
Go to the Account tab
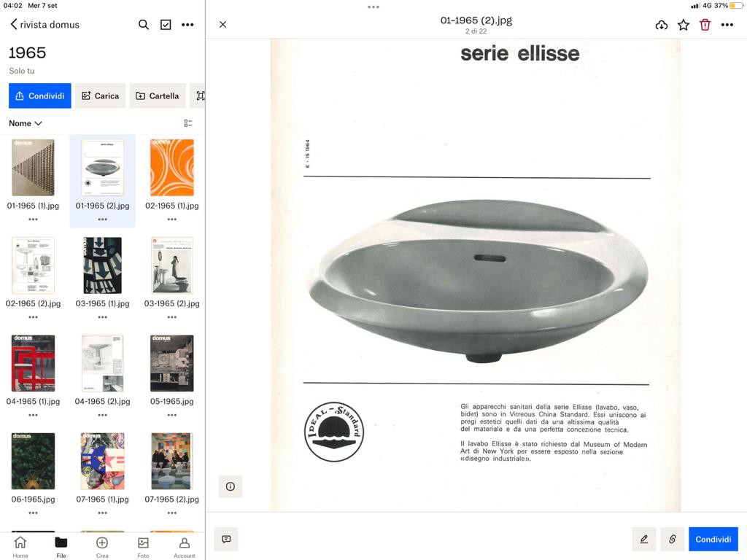point(185,547)
